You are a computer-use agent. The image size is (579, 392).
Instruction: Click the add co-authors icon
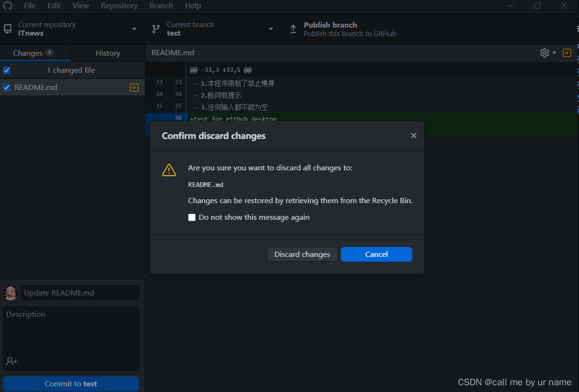[x=11, y=362]
